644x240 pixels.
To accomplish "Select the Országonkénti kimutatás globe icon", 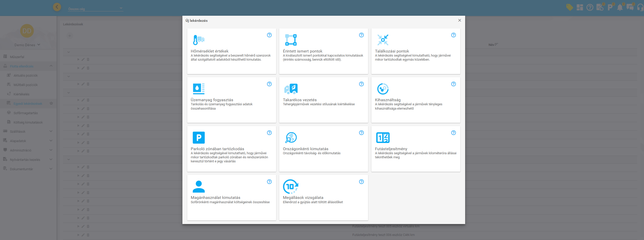I will pos(291,138).
